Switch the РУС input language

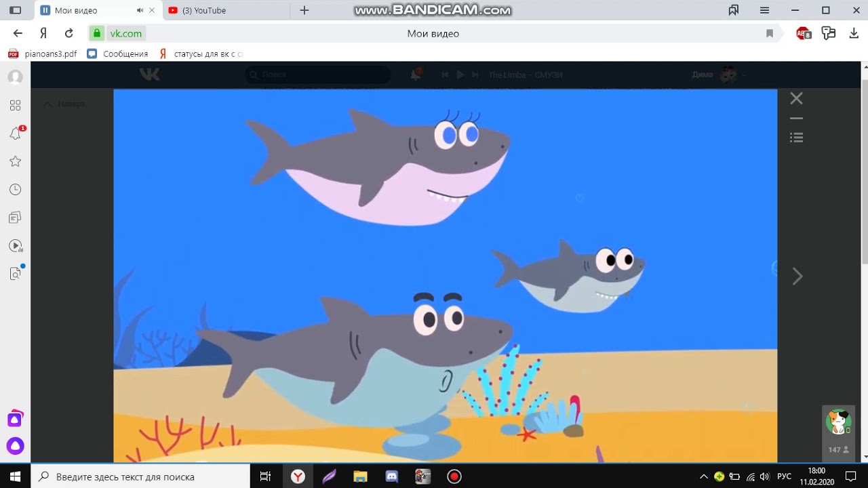tap(784, 476)
